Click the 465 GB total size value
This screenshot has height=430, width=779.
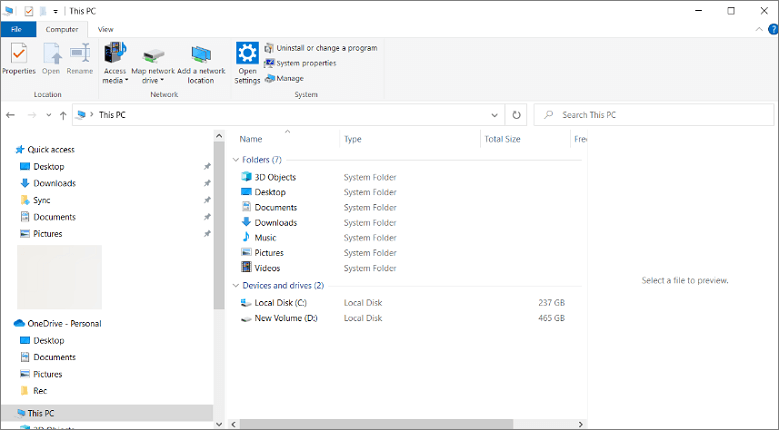pos(551,318)
